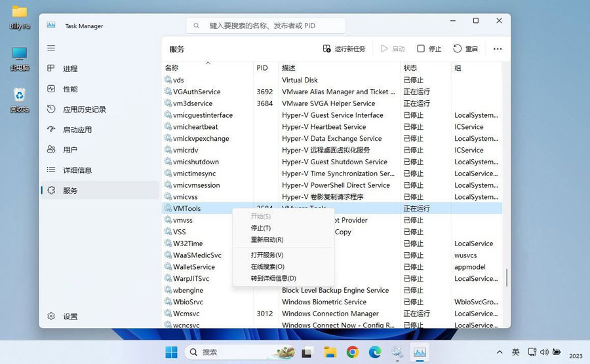Sort by 状态 (Status) column header
This screenshot has height=364, width=590.
[x=410, y=68]
